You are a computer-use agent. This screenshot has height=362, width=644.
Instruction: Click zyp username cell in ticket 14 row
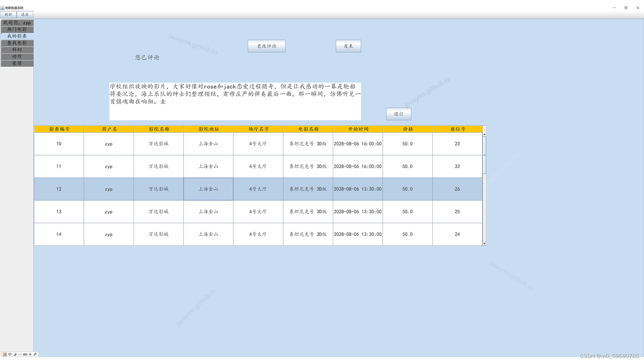(109, 234)
